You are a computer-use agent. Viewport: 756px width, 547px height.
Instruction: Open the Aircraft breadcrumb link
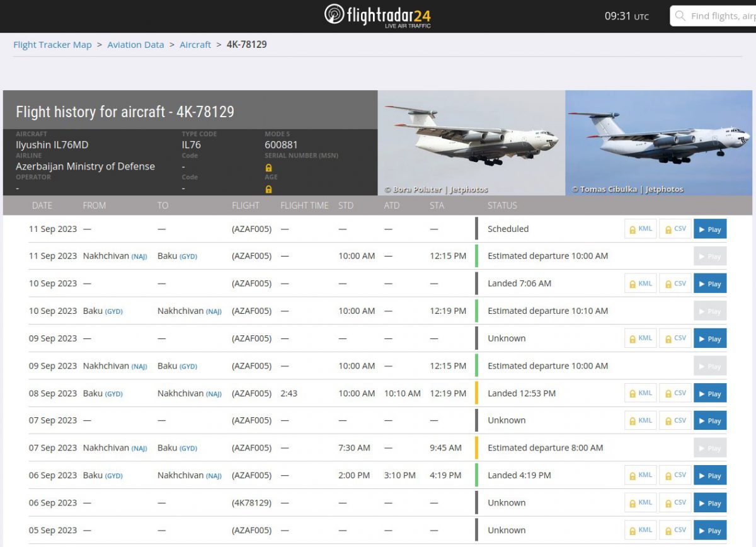(195, 45)
